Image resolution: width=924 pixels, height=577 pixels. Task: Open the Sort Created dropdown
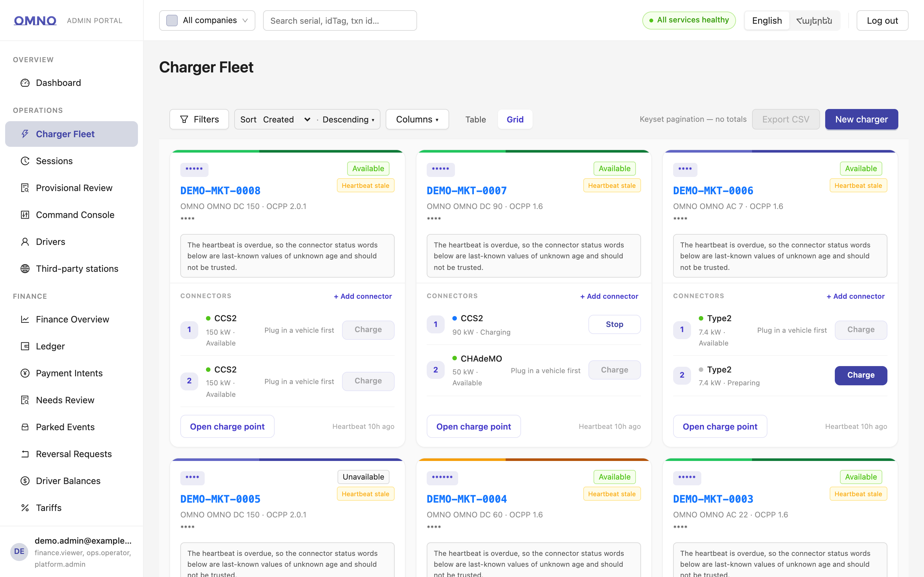click(x=287, y=120)
